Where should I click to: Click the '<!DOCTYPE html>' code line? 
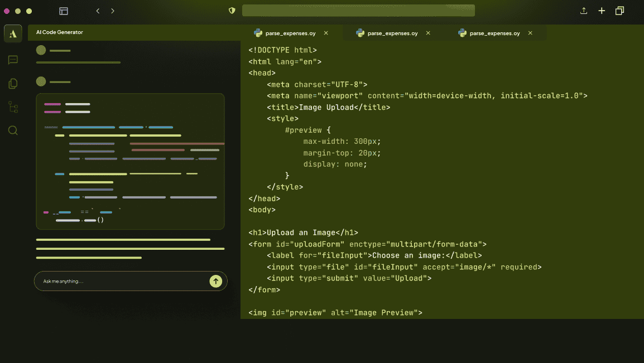click(x=282, y=50)
